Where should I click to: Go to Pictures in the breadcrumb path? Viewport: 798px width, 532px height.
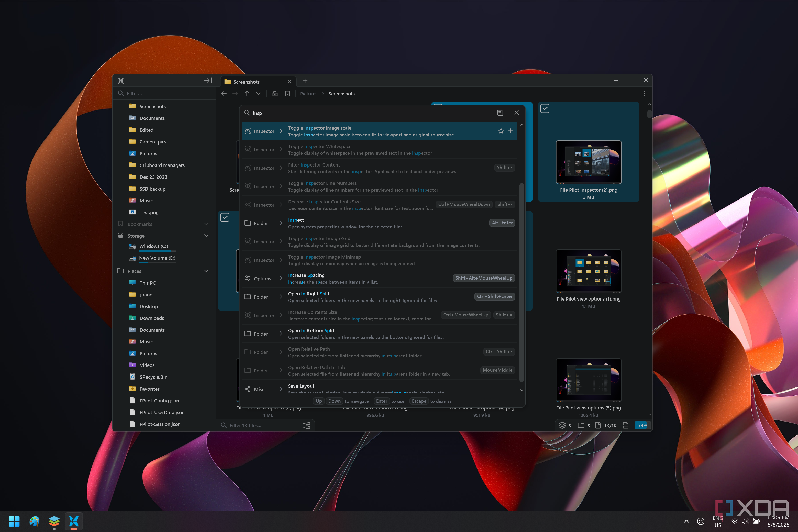point(308,94)
